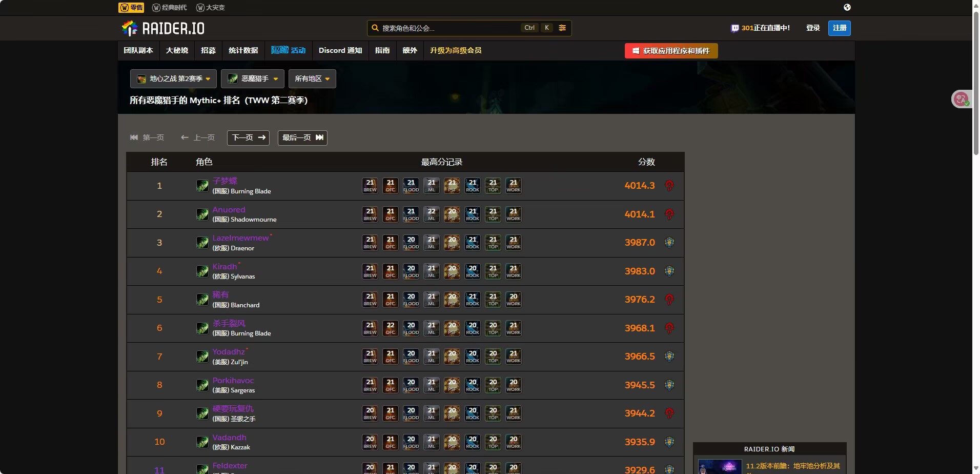Click the Alliance faction icon for Lazelmewmew
The height and width of the screenshot is (474, 980).
pyautogui.click(x=669, y=243)
